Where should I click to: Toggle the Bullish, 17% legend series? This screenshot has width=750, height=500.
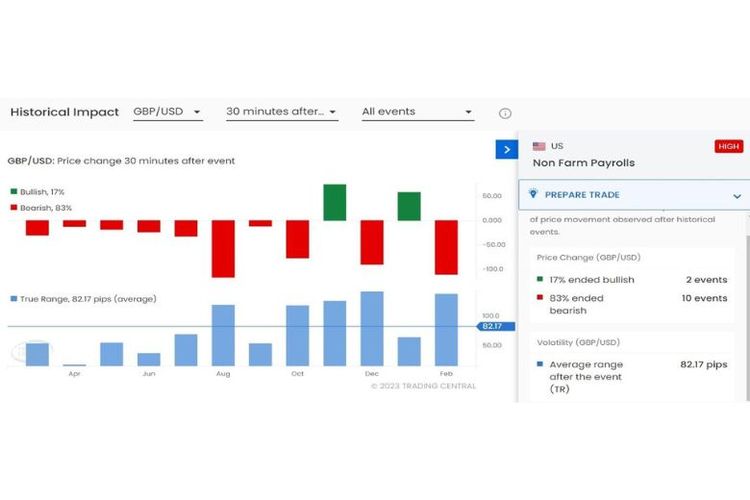coord(40,191)
